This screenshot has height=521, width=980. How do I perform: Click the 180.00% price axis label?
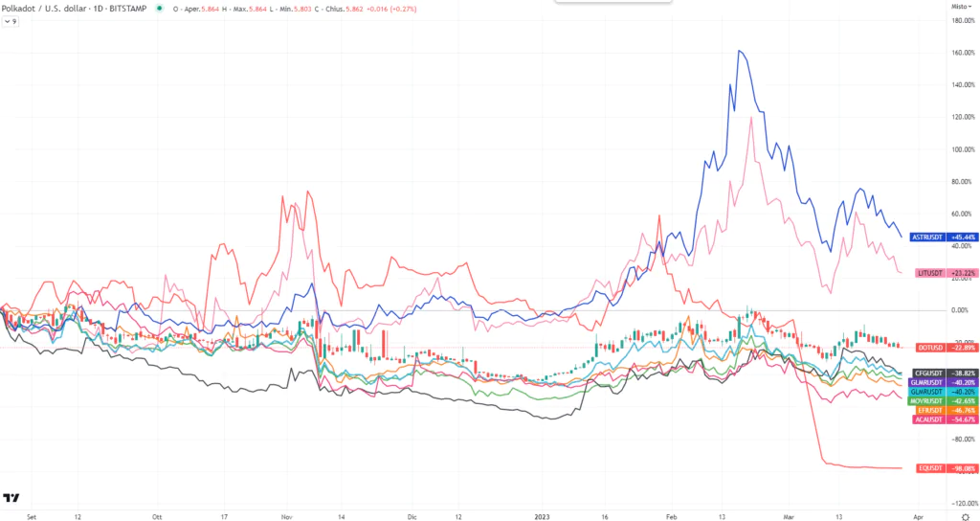click(963, 21)
